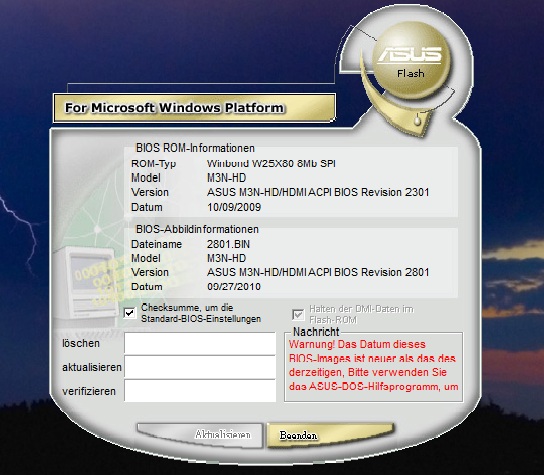Image resolution: width=544 pixels, height=475 pixels.
Task: Click the computer monitor illustration
Action: [x=86, y=282]
